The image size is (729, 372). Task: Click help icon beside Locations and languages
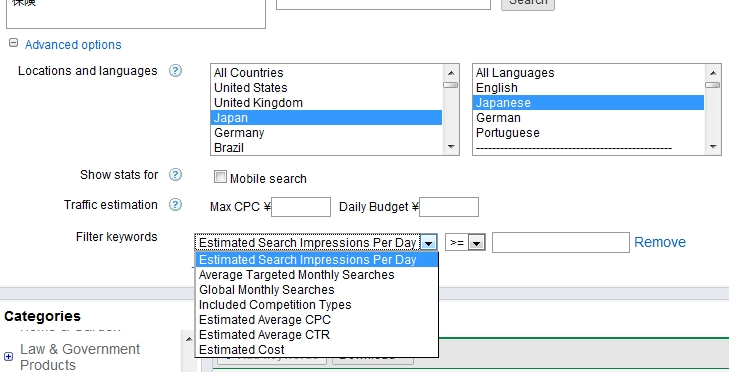pos(175,71)
